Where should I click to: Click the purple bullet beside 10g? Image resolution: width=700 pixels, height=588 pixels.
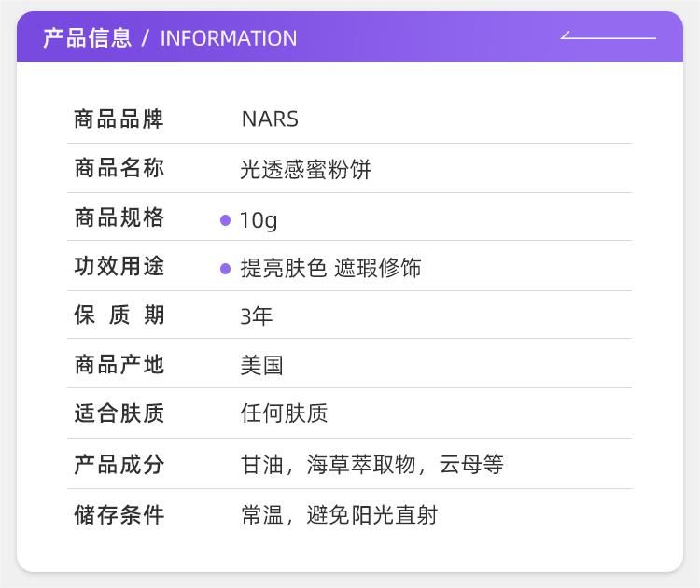tap(225, 220)
